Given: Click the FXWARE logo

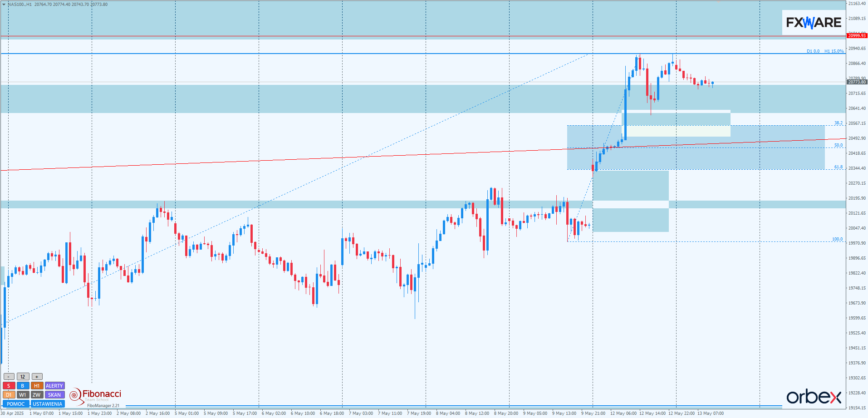Looking at the screenshot, I should tap(814, 22).
